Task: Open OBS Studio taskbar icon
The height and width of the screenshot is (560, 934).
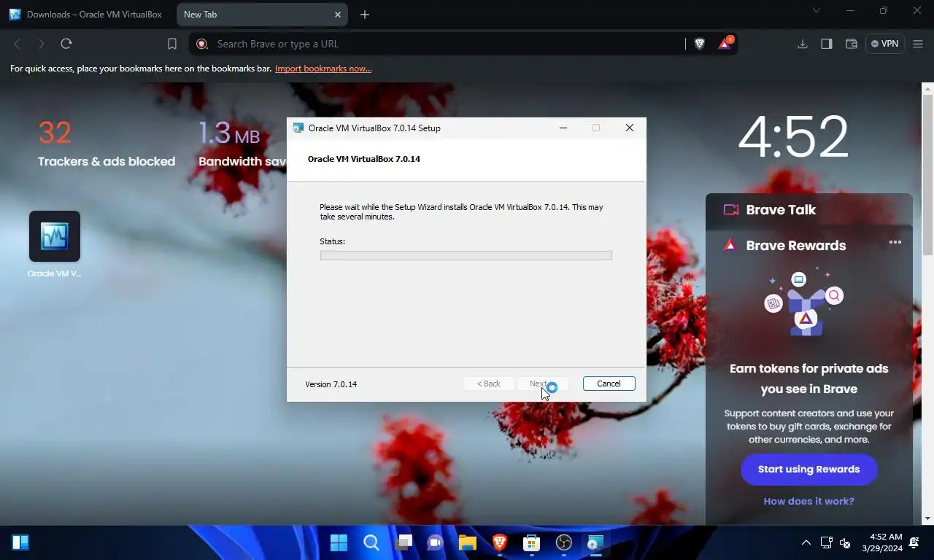Action: [564, 542]
